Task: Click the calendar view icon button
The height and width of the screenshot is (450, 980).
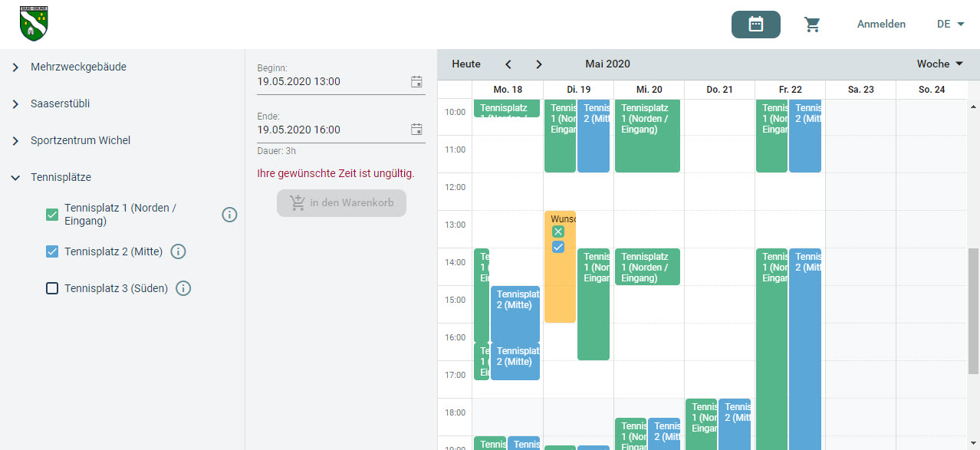Action: pyautogui.click(x=755, y=25)
